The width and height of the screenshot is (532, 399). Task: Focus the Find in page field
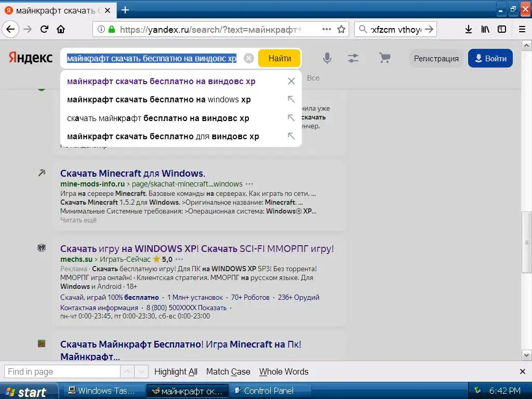pyautogui.click(x=62, y=371)
